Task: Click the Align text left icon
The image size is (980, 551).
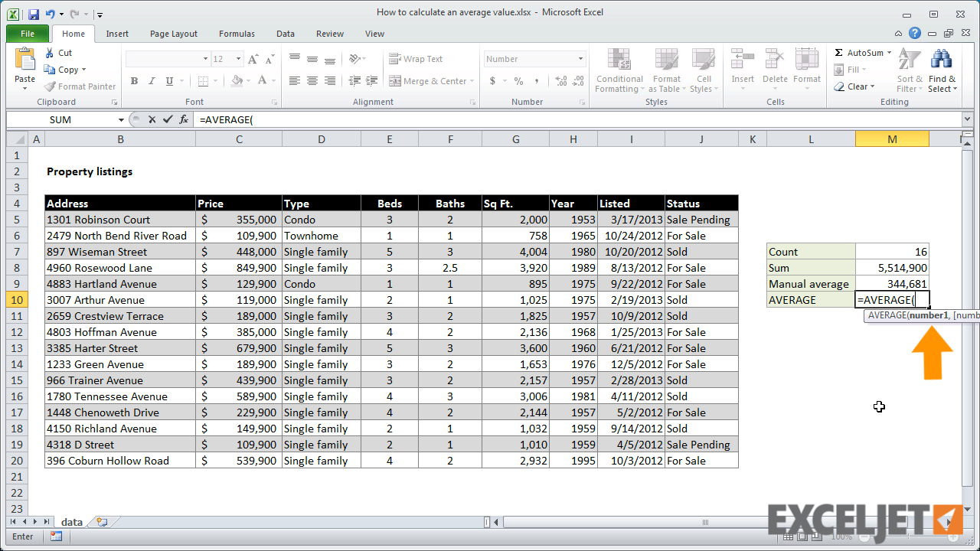Action: tap(295, 81)
